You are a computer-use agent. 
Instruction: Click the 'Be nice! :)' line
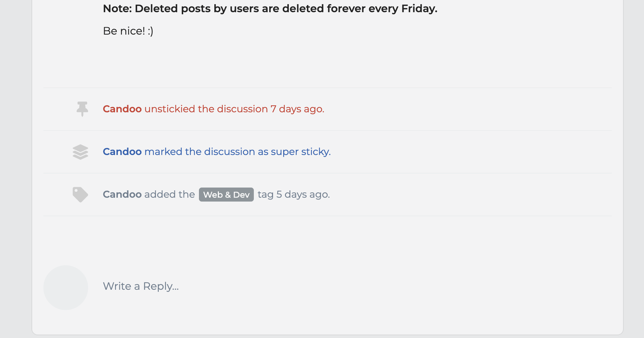pos(128,31)
